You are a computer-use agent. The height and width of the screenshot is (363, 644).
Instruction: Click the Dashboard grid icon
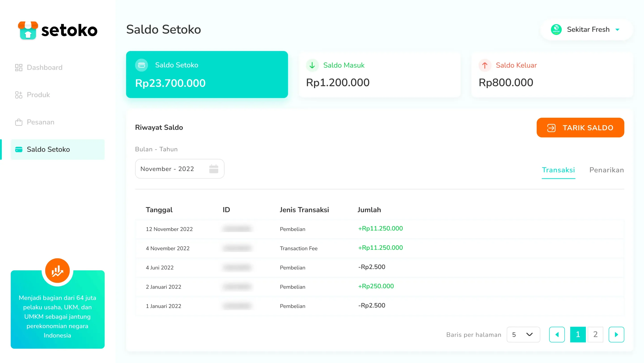pyautogui.click(x=19, y=68)
